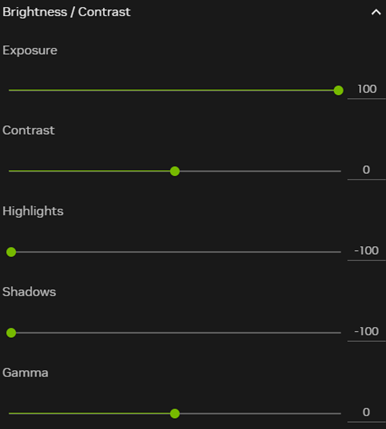This screenshot has height=429, width=386.
Task: Click the middle of the Shadows slider track
Action: pos(175,333)
